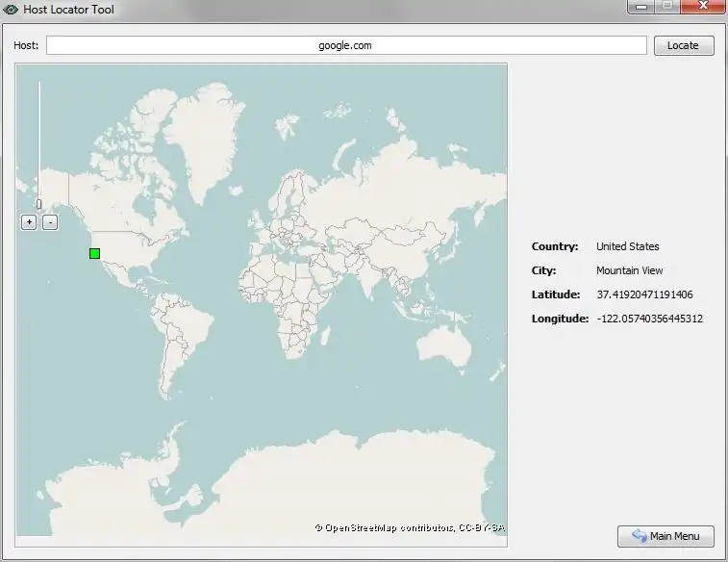Screen dimensions: 728x562
Task: Click the map zoom slider handle
Action: [39, 204]
